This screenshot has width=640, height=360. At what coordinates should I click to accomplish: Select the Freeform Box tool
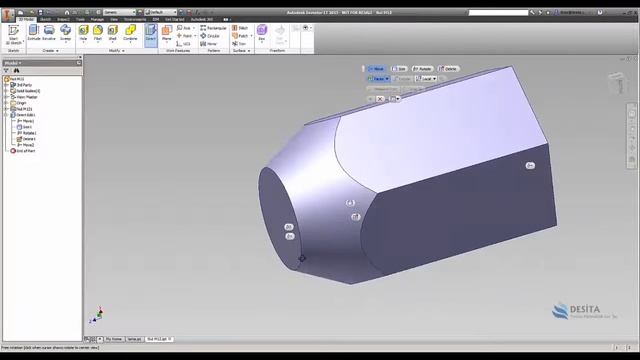[x=262, y=33]
